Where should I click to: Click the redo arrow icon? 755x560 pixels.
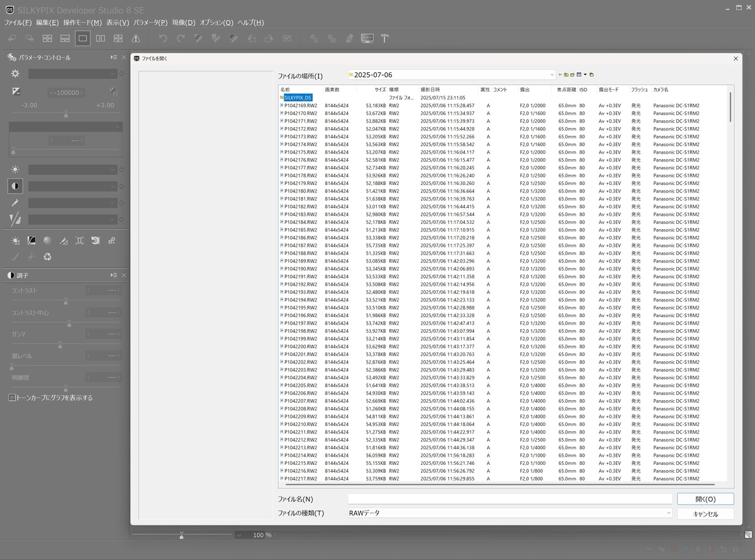[181, 38]
